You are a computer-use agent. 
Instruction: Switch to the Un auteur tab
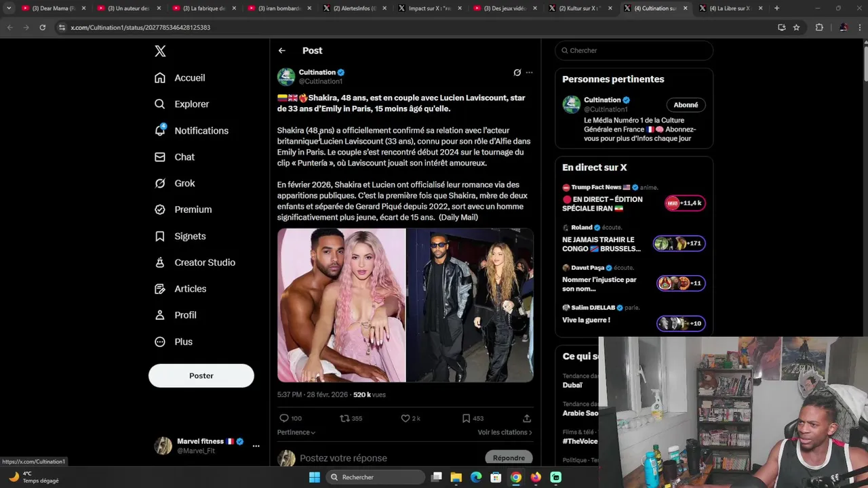coord(129,8)
